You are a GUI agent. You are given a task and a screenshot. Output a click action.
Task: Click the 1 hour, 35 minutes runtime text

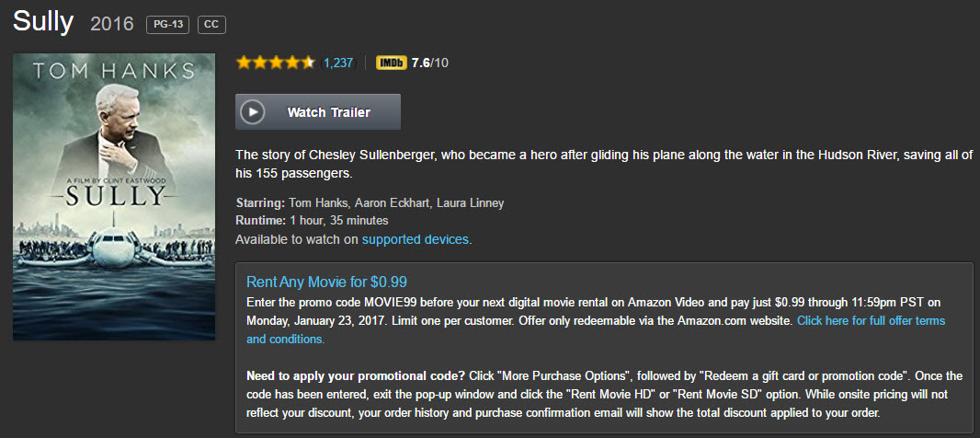pyautogui.click(x=338, y=221)
